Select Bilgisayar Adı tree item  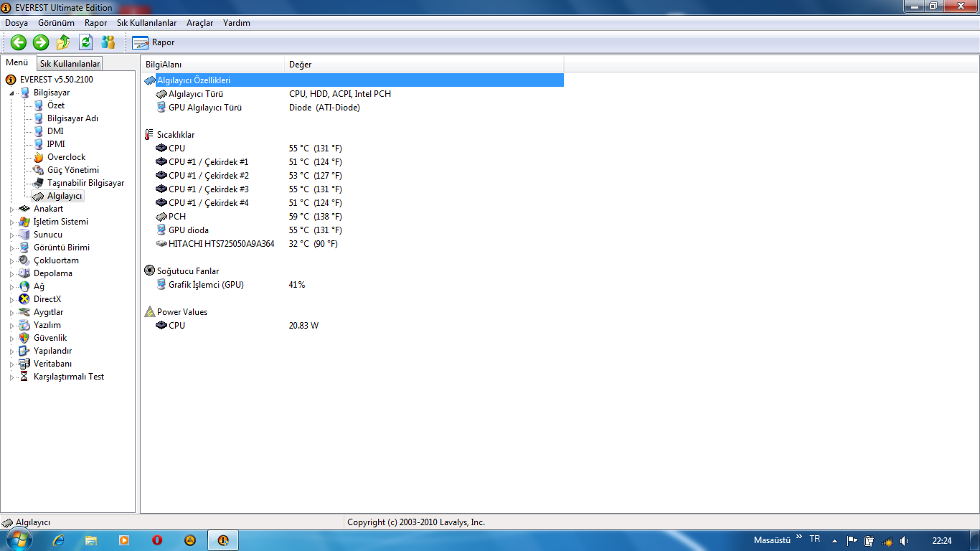click(72, 118)
